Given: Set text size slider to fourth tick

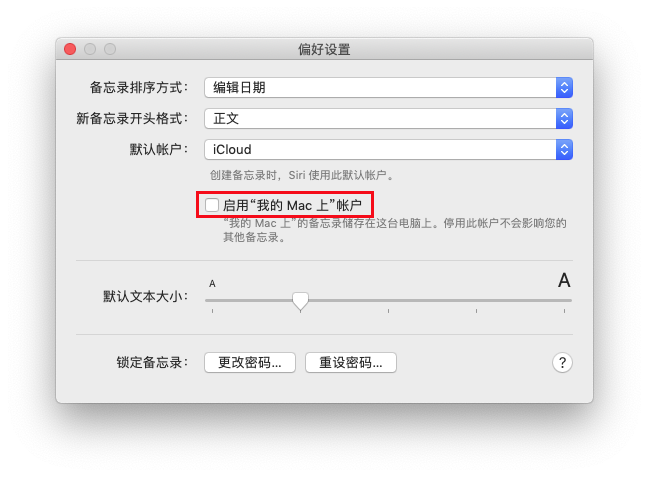Looking at the screenshot, I should click(x=476, y=310).
